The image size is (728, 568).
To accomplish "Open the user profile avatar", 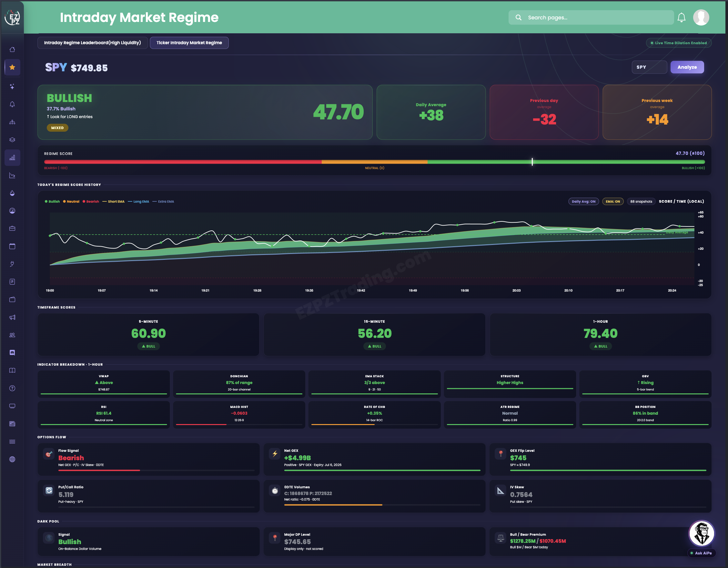I will pos(701,17).
